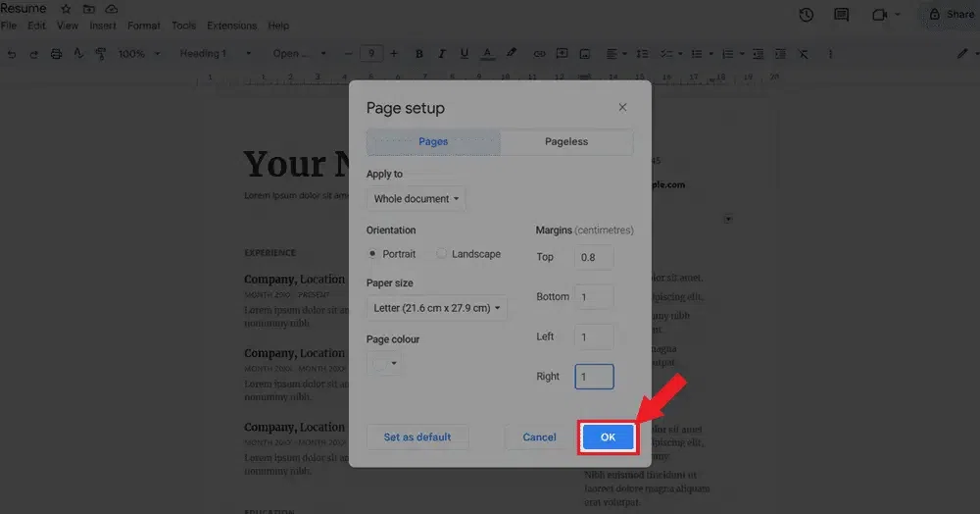This screenshot has width=980, height=514.
Task: Open the Format menu
Action: click(x=144, y=26)
